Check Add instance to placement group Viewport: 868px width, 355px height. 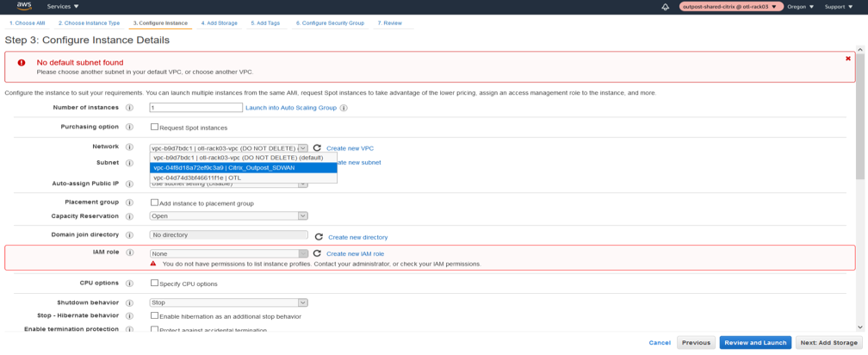coord(154,202)
